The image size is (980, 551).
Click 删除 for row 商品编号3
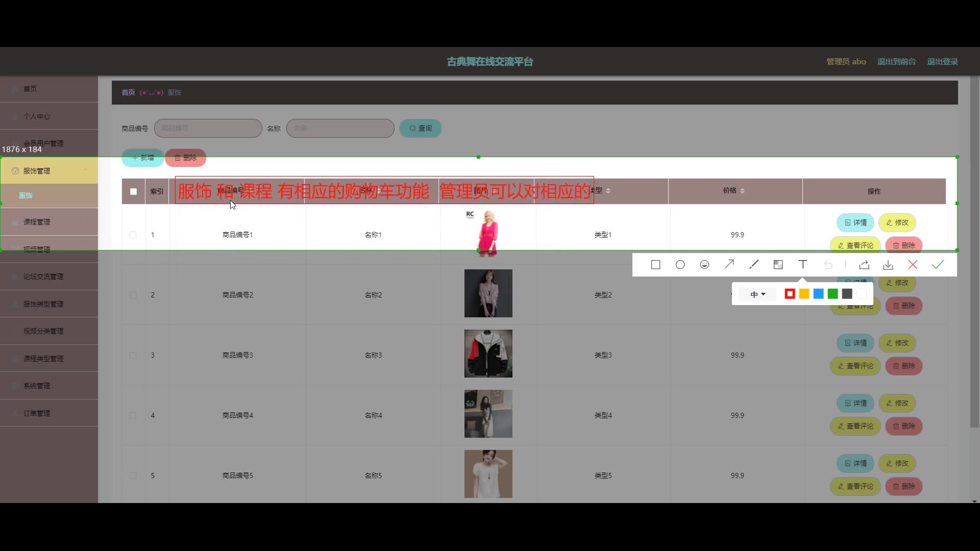pos(904,366)
